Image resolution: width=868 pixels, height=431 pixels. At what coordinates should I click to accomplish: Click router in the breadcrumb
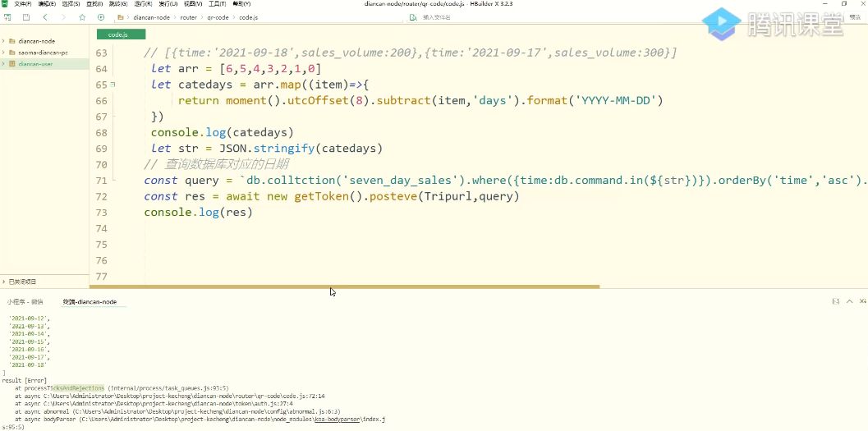click(x=188, y=18)
